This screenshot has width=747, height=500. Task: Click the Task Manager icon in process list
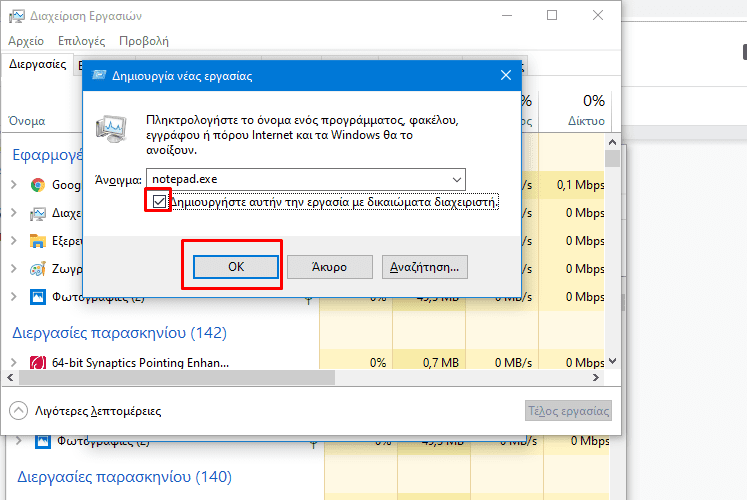pos(38,213)
